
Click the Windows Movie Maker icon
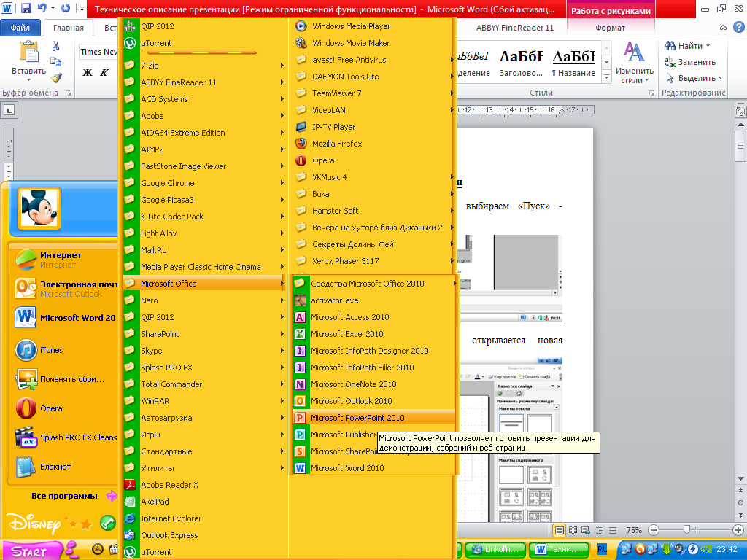301,43
